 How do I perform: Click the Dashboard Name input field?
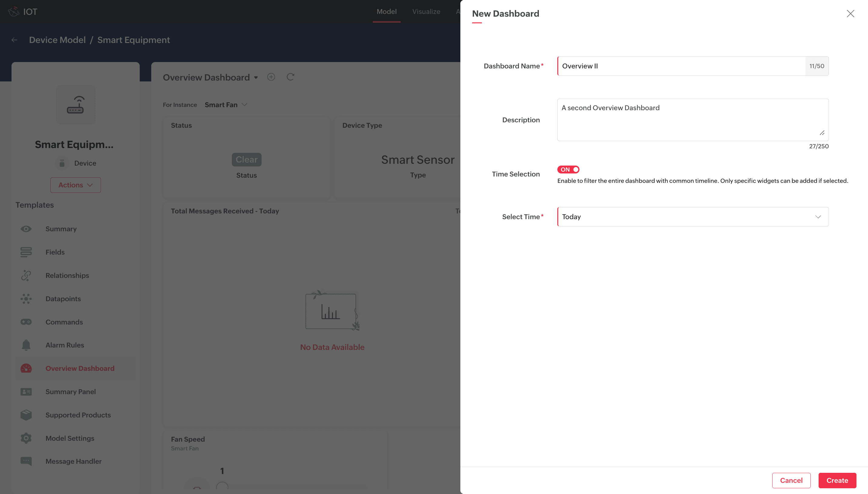tap(681, 66)
